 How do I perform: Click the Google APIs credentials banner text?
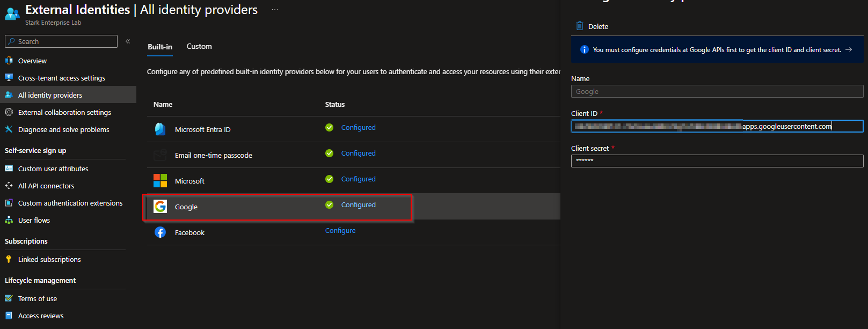[717, 50]
